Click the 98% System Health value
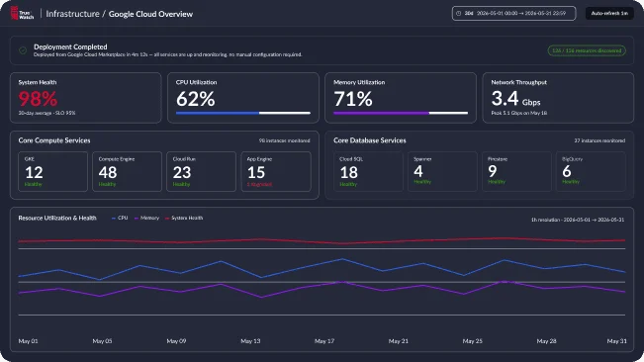The image size is (644, 362). (x=38, y=99)
